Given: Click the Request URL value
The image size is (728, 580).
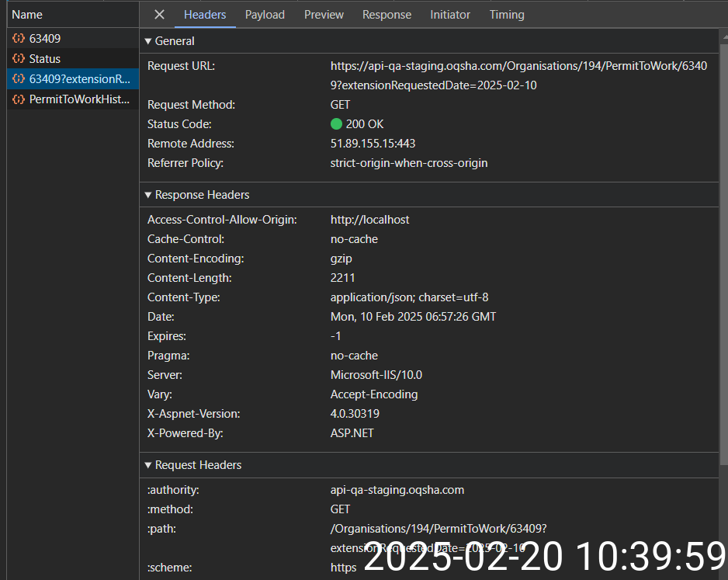Looking at the screenshot, I should [518, 66].
